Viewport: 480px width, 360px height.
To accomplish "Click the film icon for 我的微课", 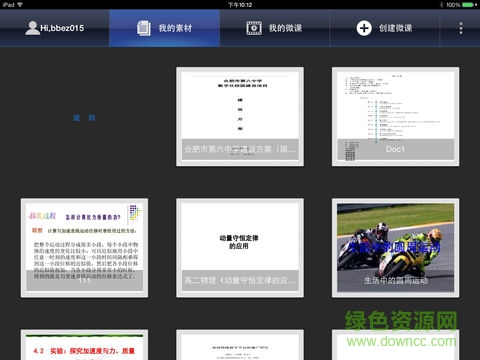I will pyautogui.click(x=254, y=28).
